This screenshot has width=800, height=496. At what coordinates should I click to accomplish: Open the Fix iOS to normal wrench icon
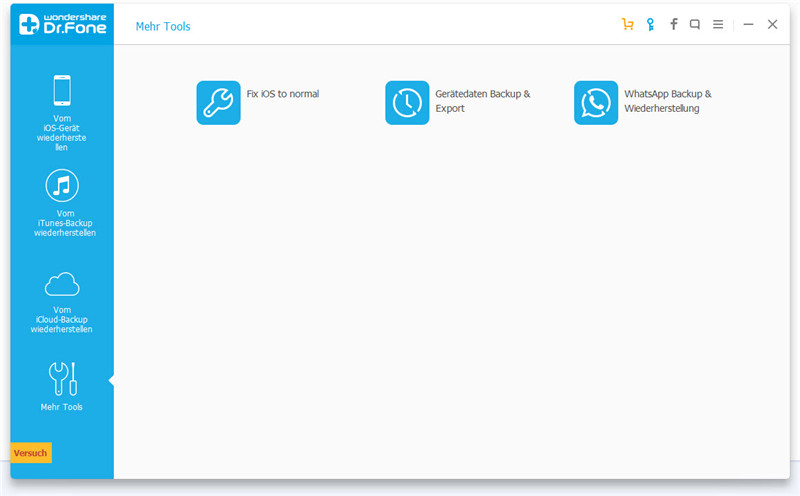(218, 103)
